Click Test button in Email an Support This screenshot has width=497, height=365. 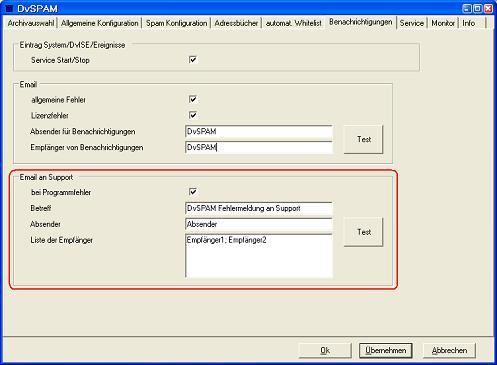(x=364, y=232)
